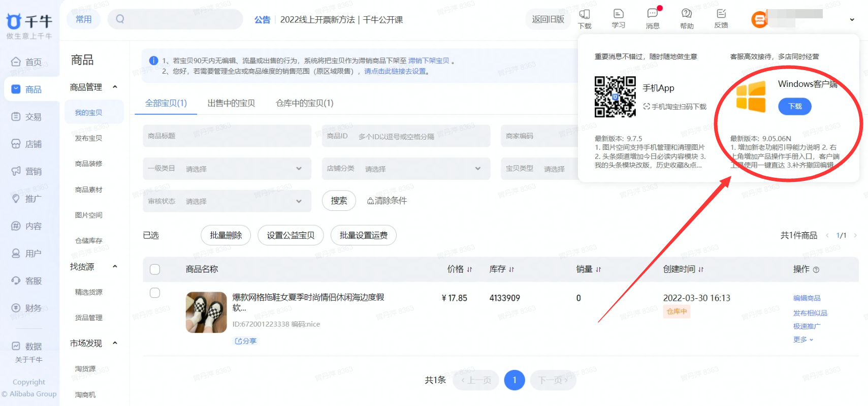Open the 营销 megaphone icon
This screenshot has width=868, height=406.
click(x=16, y=171)
